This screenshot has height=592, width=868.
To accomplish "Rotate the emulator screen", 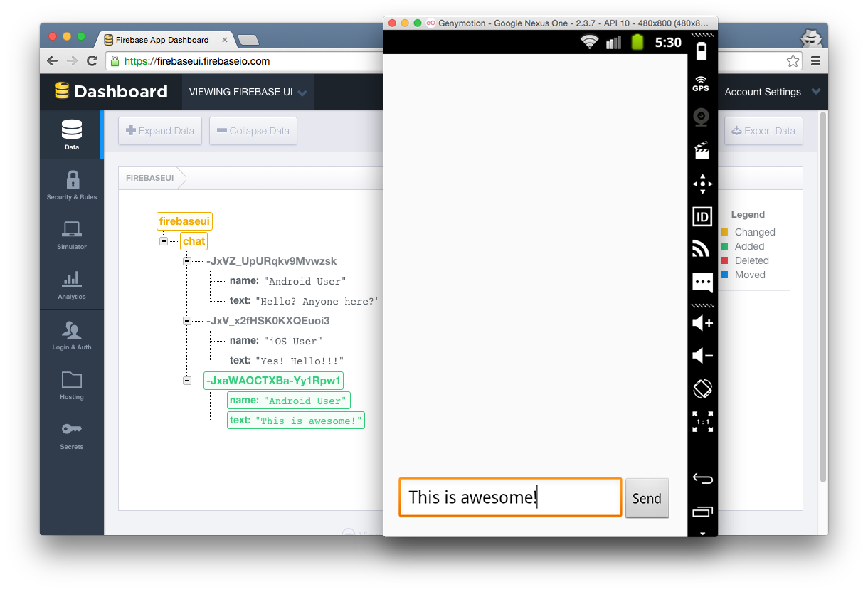I will 702,388.
